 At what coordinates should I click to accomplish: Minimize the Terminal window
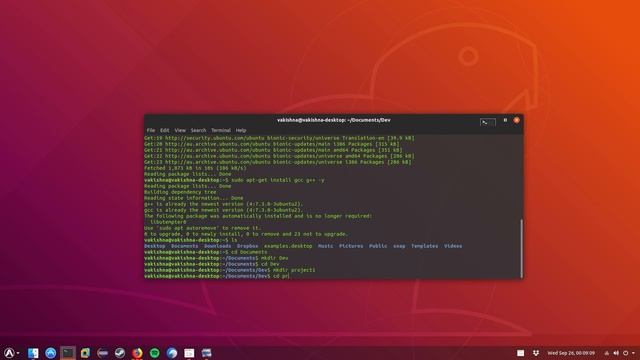[505, 120]
